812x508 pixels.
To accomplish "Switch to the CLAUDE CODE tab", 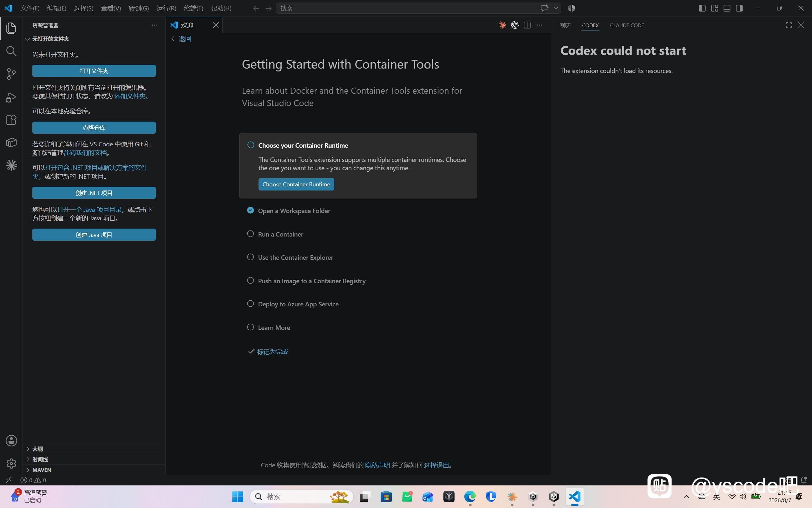I will click(x=627, y=25).
